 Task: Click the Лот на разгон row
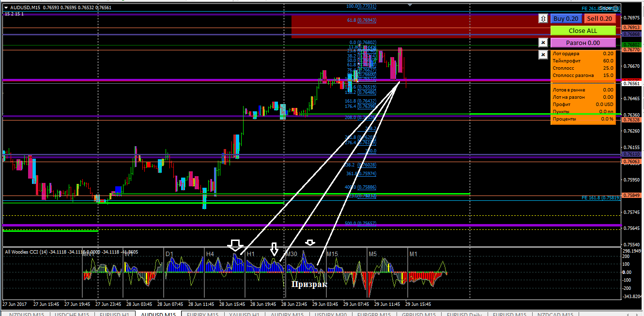click(x=583, y=97)
